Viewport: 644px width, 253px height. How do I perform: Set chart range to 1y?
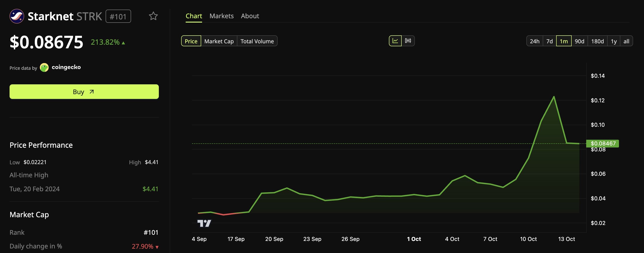click(x=614, y=41)
